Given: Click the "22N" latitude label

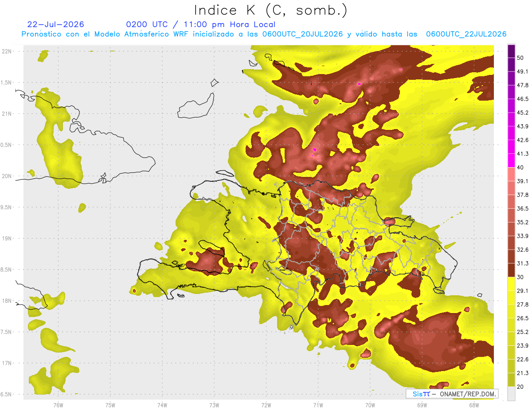Looking at the screenshot, I should 7,51.
